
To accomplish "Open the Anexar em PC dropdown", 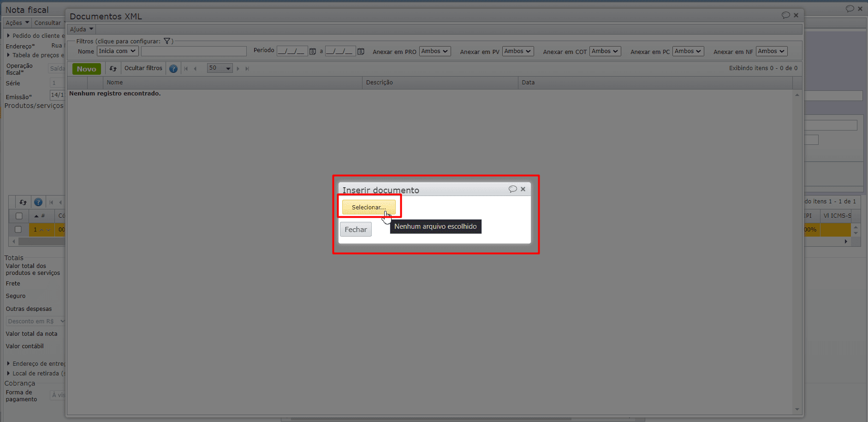I will pyautogui.click(x=688, y=51).
